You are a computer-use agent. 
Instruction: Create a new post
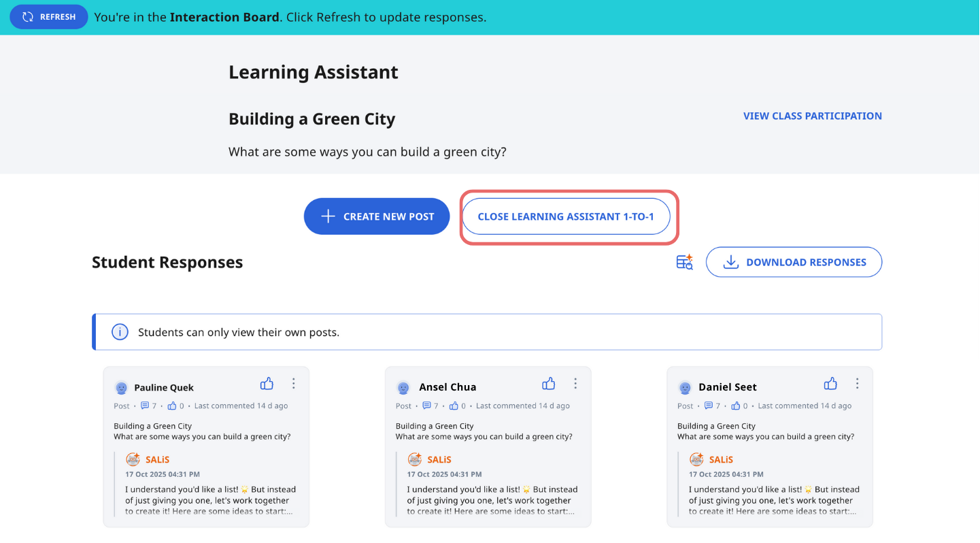(x=377, y=216)
